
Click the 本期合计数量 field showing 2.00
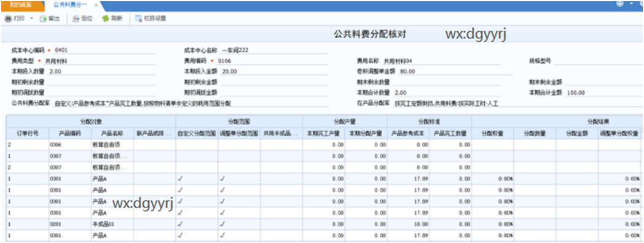tap(447, 93)
